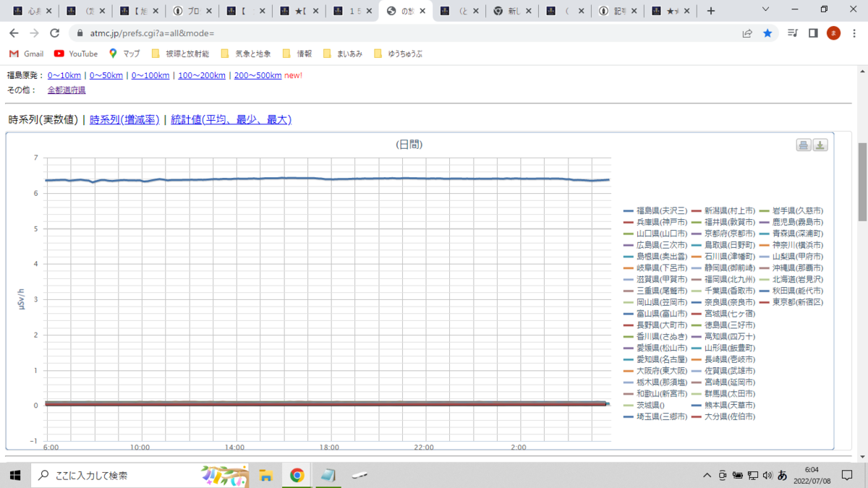Open the 200~500km range link
This screenshot has height=488, width=868.
click(258, 75)
